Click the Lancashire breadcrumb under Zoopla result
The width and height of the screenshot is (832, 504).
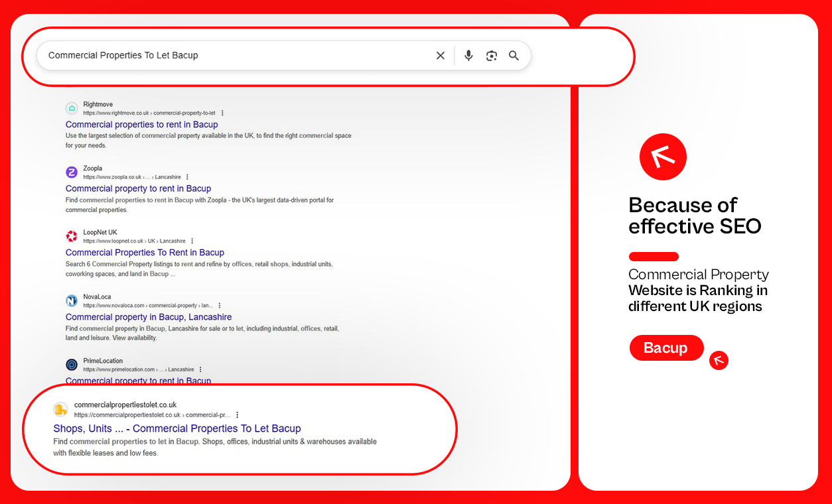click(x=169, y=176)
